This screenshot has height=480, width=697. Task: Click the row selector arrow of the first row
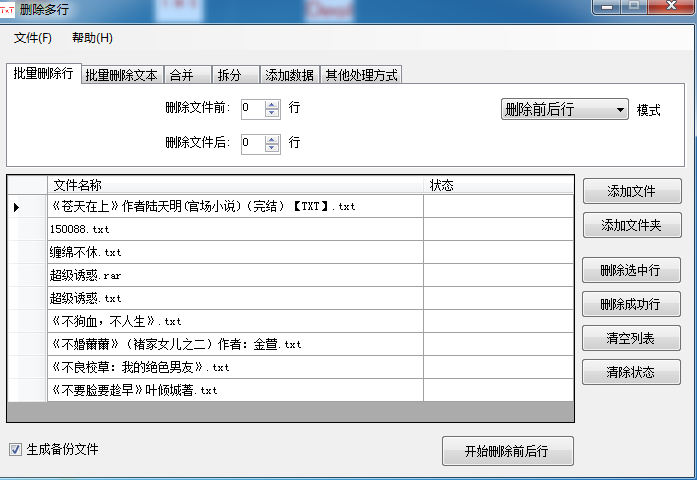point(16,207)
